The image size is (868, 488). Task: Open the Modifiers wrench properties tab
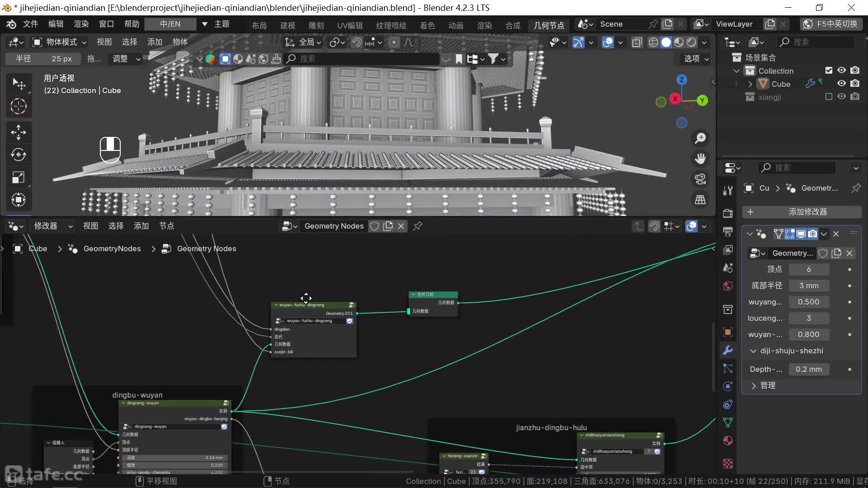[x=728, y=350]
